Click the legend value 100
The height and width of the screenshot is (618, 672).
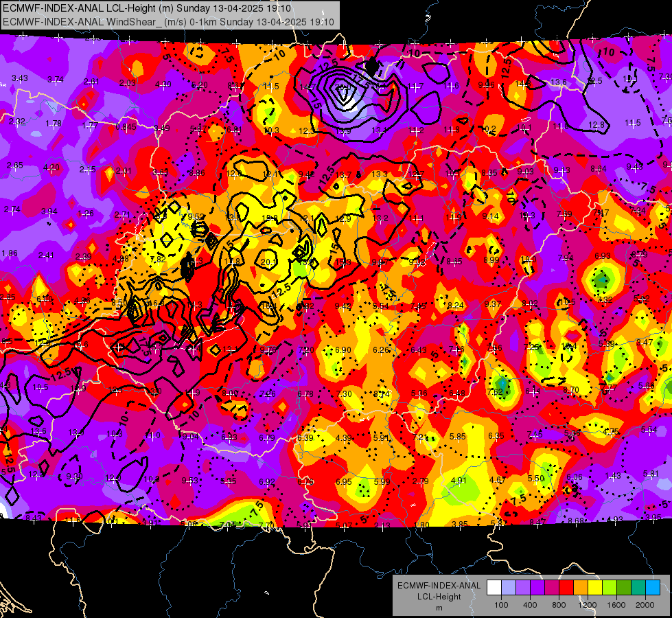[x=502, y=605]
